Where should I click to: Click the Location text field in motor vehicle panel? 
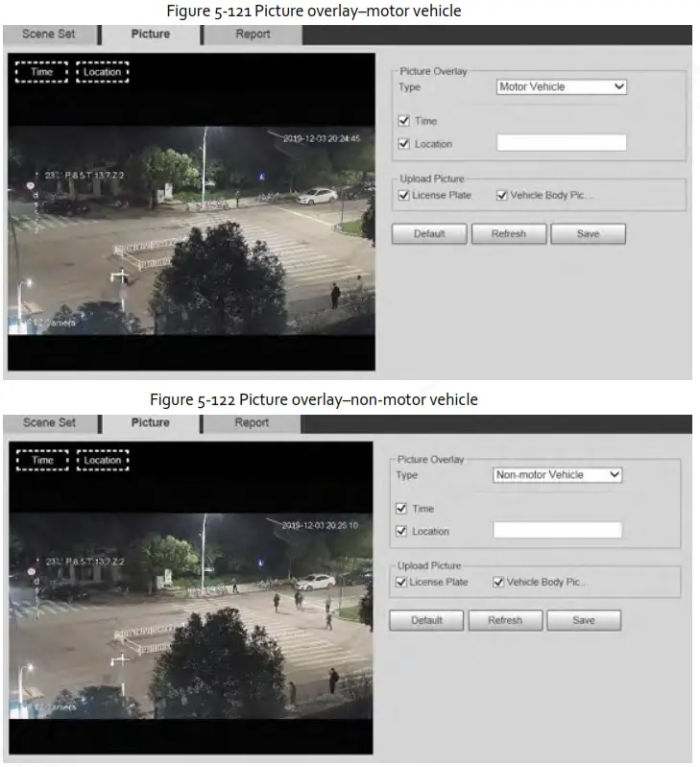tap(562, 143)
